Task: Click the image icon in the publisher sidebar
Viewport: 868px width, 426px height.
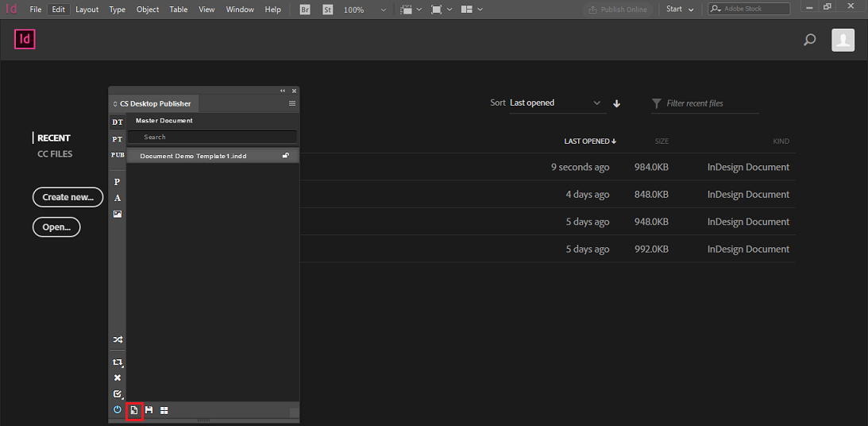Action: click(x=118, y=214)
